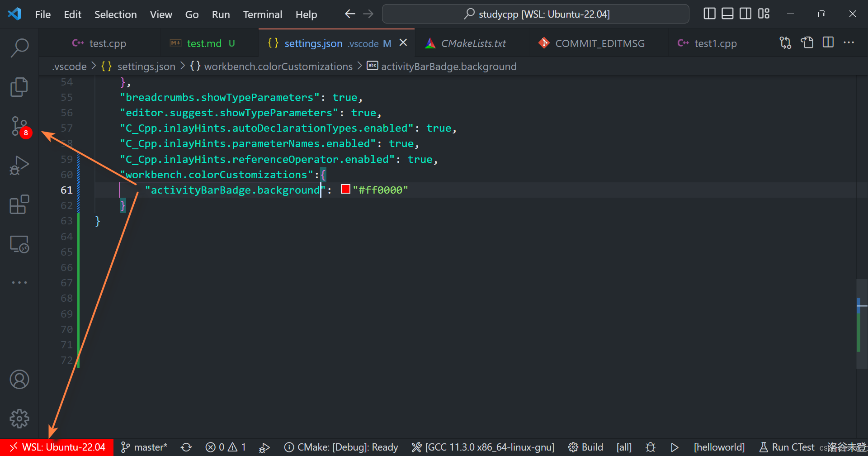
Task: Show additional activity bar views
Action: (x=19, y=282)
